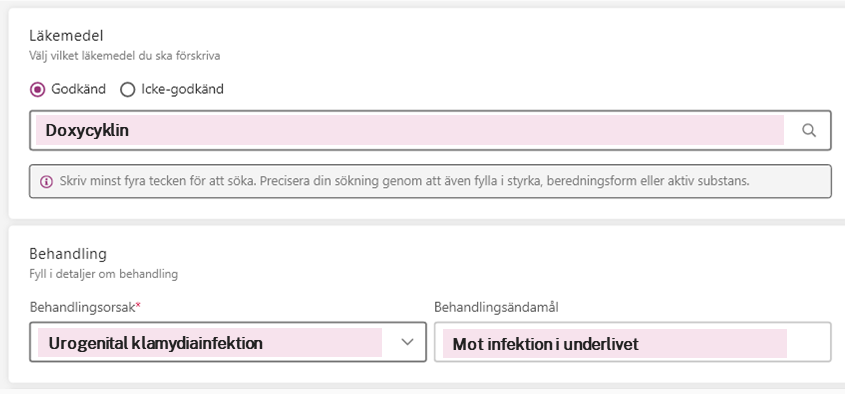Click the Fyll i detaljer om behandling subtitle
Viewport: 845px width, 394px height.
coord(103,274)
